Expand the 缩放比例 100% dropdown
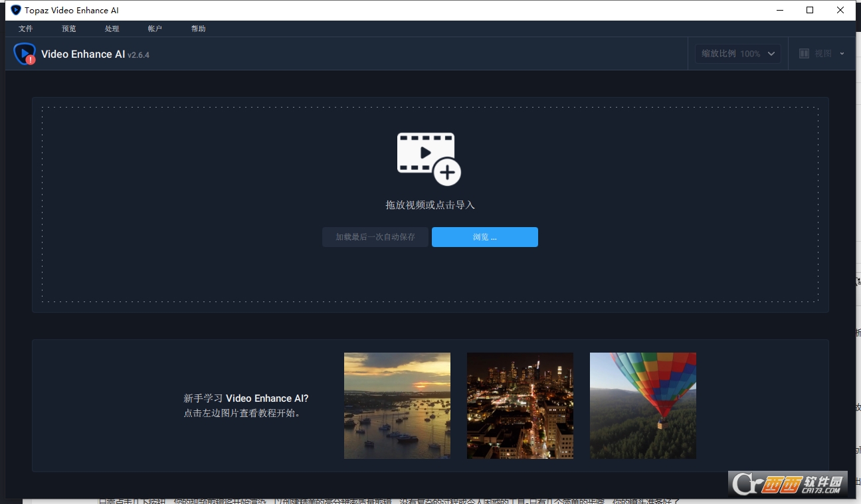861x504 pixels. coord(738,54)
